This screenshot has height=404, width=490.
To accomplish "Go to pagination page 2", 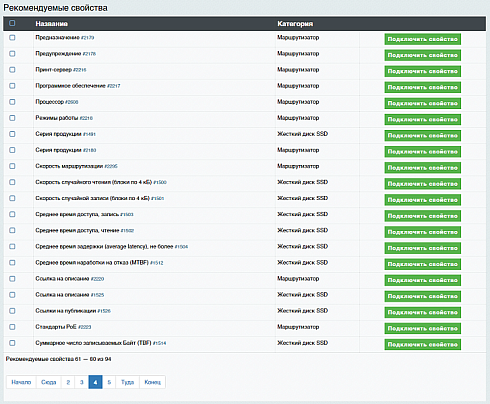I will click(x=68, y=382).
